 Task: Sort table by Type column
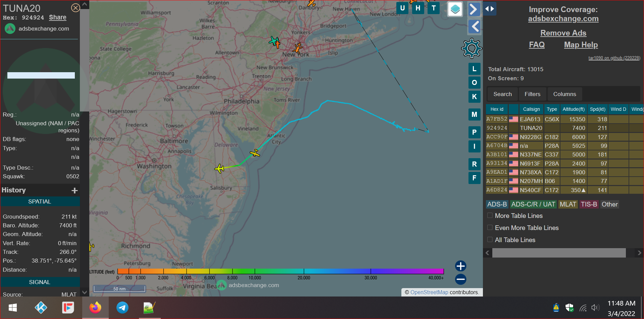click(x=552, y=109)
